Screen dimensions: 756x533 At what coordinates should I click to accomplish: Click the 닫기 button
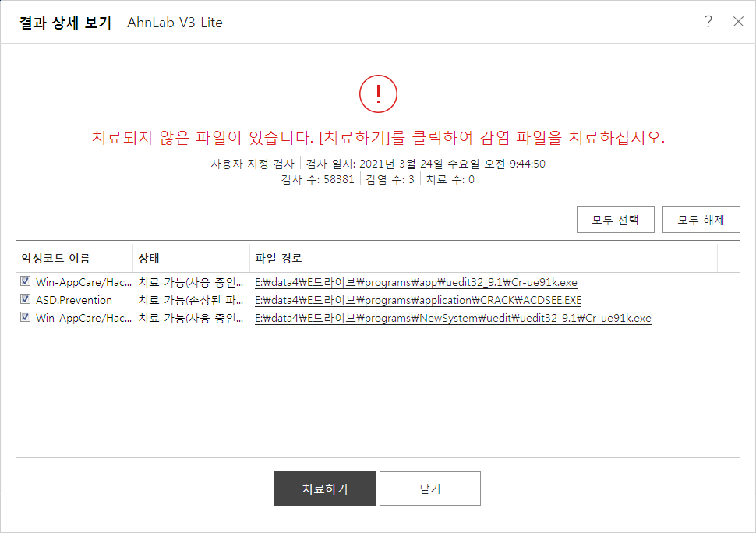(x=429, y=489)
